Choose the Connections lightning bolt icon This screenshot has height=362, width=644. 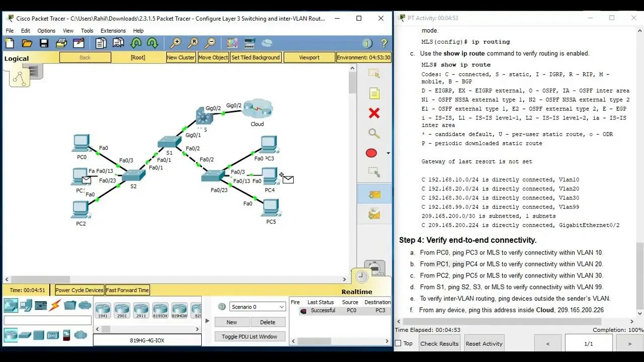55,305
